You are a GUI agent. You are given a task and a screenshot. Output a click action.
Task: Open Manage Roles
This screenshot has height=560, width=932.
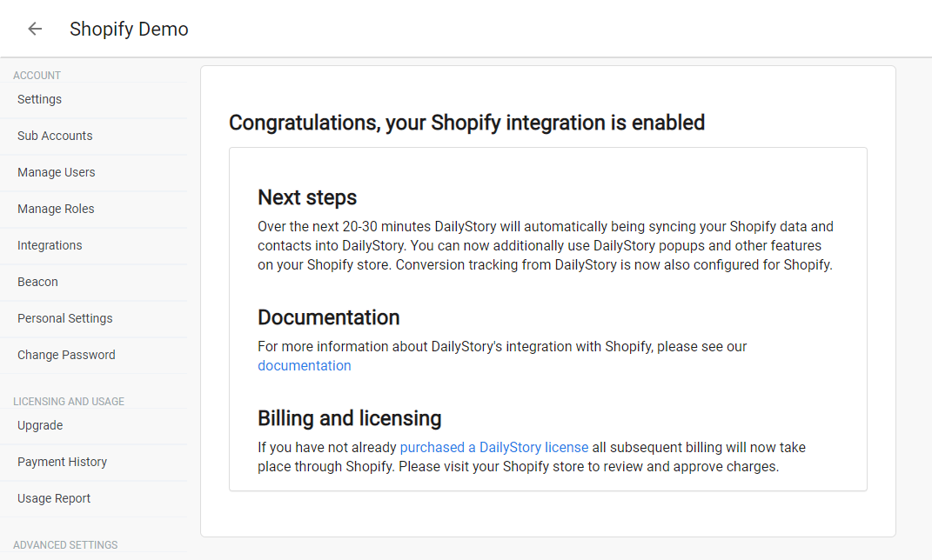point(56,209)
